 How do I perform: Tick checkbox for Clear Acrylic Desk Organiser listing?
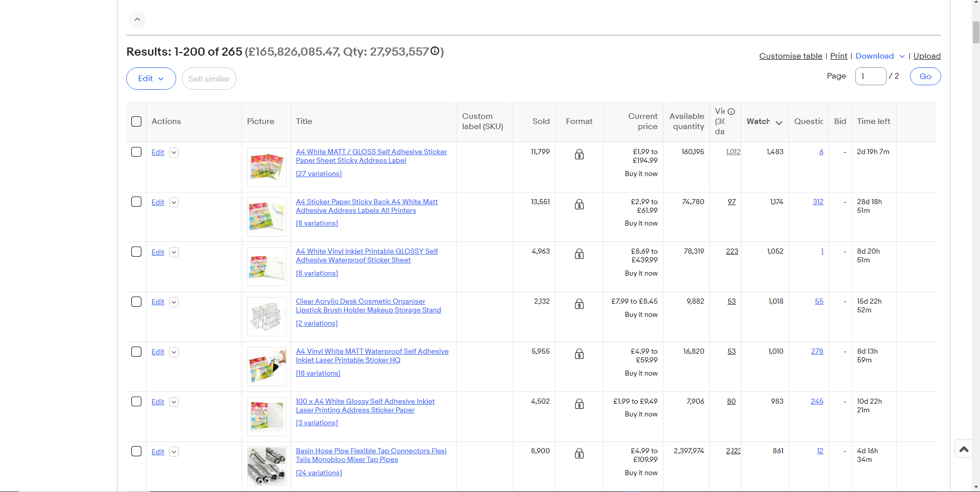tap(136, 302)
